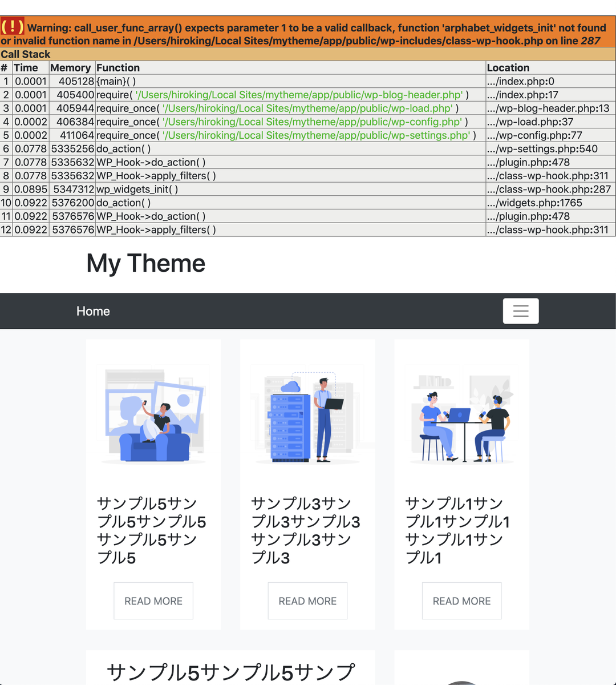Click the wp_widgets_init( ) function row

308,189
